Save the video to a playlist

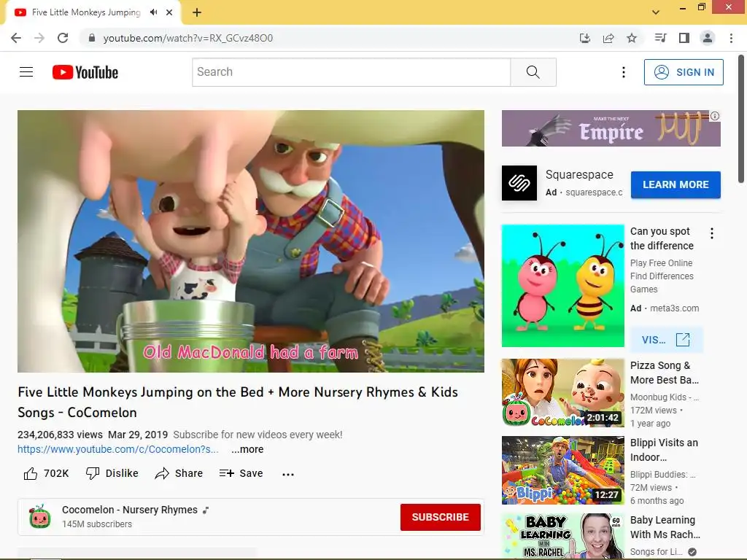241,473
